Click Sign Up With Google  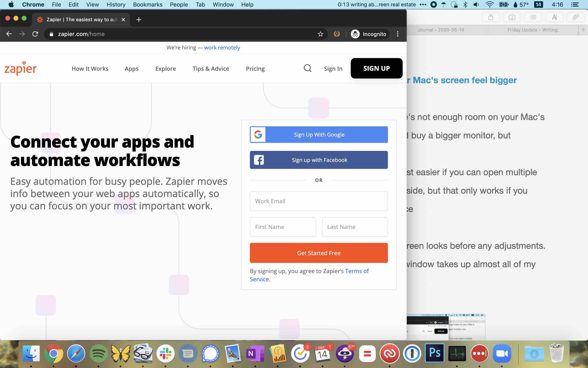[319, 135]
